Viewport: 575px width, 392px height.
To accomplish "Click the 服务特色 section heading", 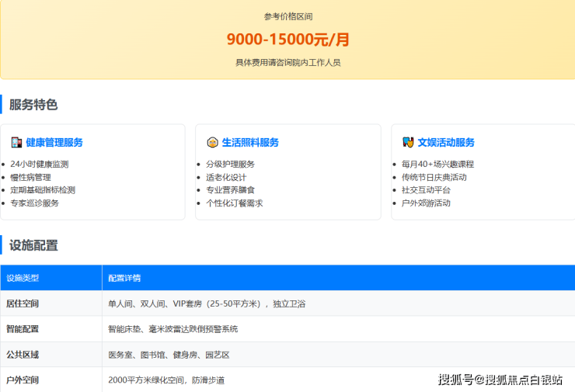I will point(33,105).
